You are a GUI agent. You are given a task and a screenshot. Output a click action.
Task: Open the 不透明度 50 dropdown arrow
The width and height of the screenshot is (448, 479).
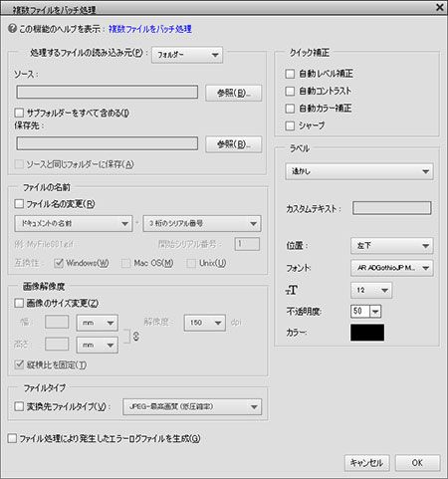coord(375,312)
